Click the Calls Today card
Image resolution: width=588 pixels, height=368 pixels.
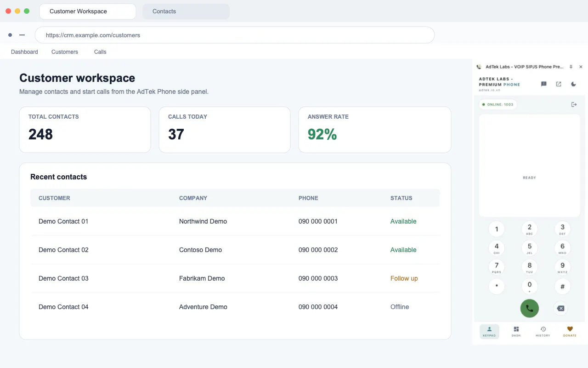[225, 130]
